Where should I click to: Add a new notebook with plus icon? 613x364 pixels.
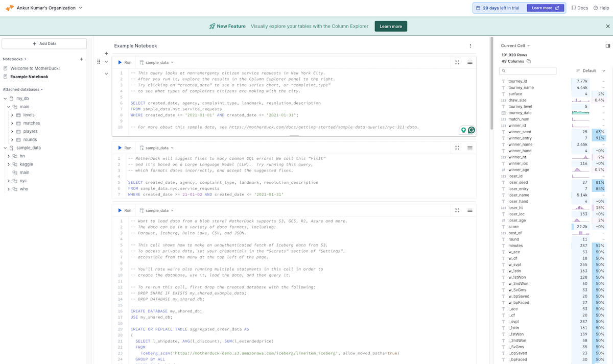click(x=82, y=59)
